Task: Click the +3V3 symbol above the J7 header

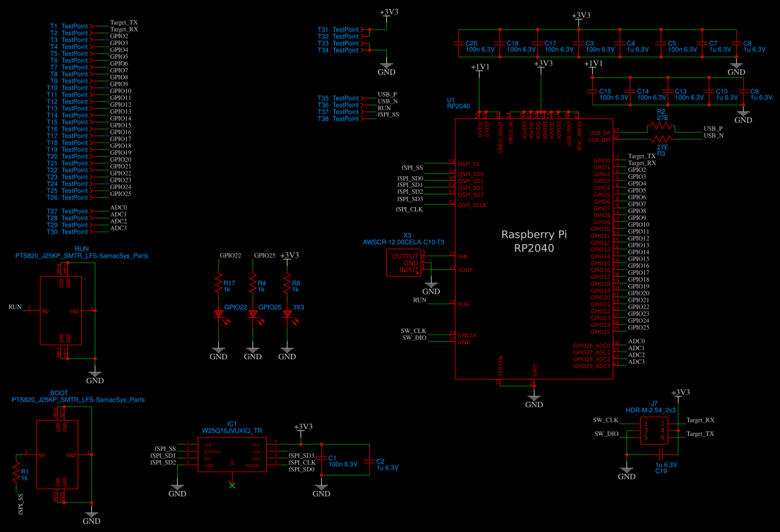Action: pyautogui.click(x=680, y=395)
